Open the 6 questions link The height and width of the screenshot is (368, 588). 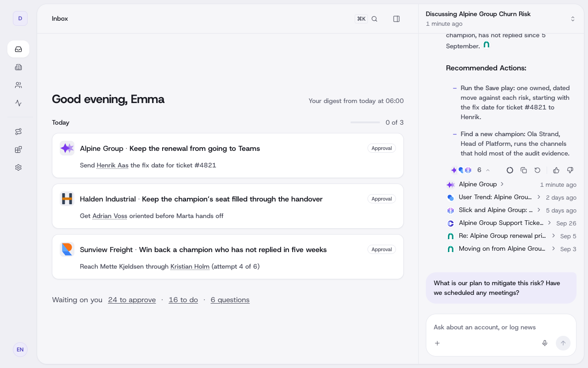(230, 300)
